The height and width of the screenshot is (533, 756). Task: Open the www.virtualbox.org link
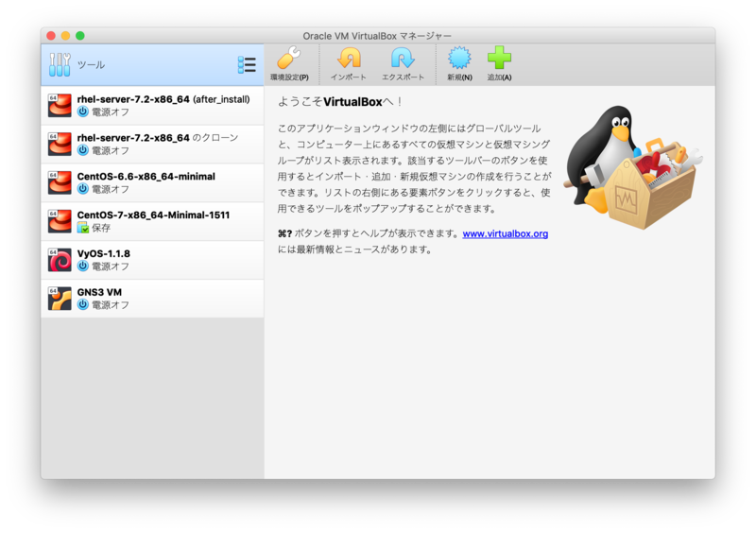(506, 233)
